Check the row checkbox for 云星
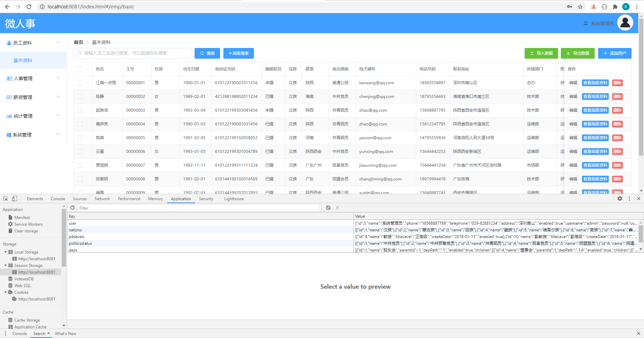 click(79, 151)
